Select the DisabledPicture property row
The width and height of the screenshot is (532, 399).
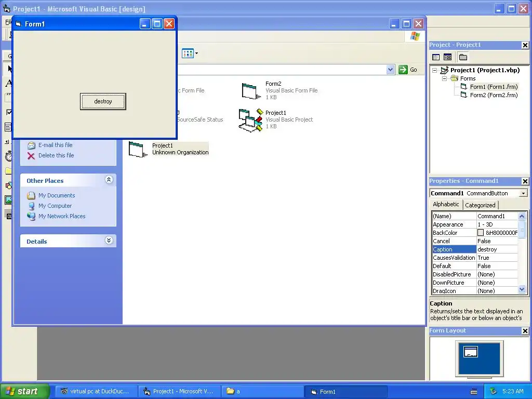point(475,274)
